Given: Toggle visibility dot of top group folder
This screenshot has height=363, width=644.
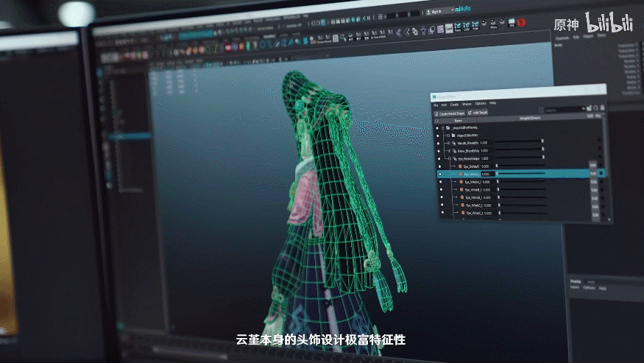Looking at the screenshot, I should coord(437,128).
